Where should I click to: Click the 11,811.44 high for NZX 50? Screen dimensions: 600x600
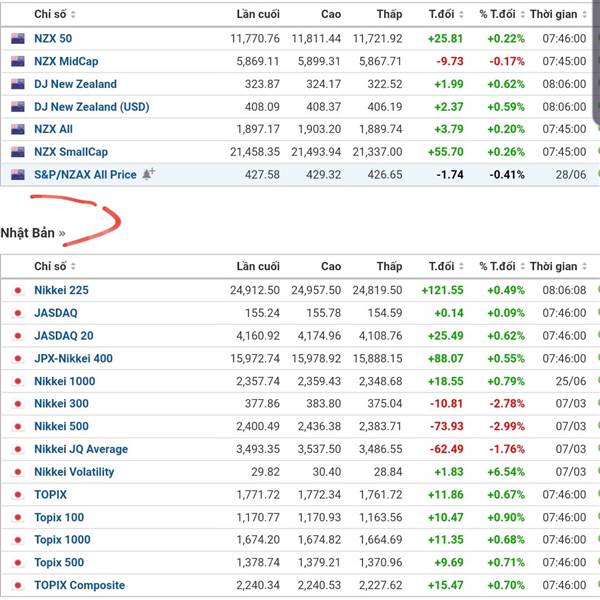pyautogui.click(x=316, y=38)
